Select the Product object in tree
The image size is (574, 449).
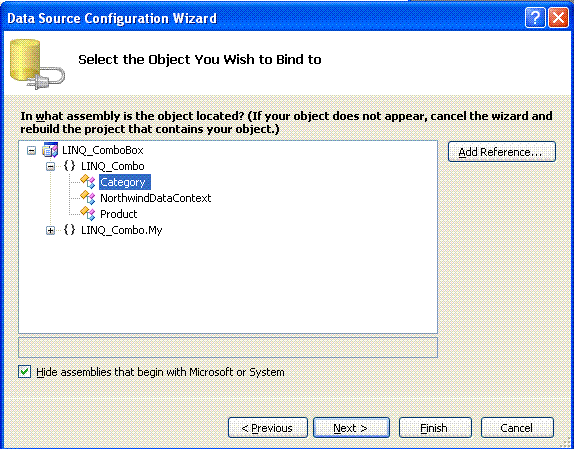(x=119, y=214)
